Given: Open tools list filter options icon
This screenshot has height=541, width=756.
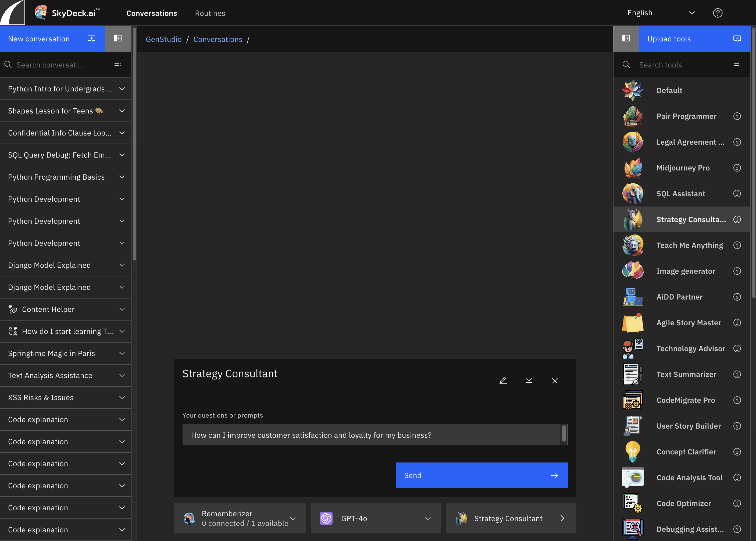Looking at the screenshot, I should pos(737,65).
